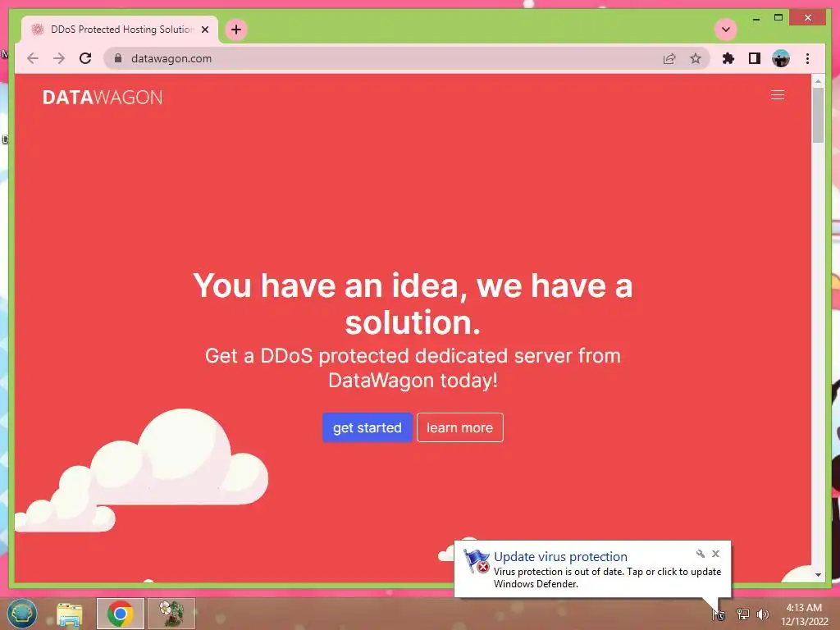Open Chrome profile avatar

(x=781, y=58)
